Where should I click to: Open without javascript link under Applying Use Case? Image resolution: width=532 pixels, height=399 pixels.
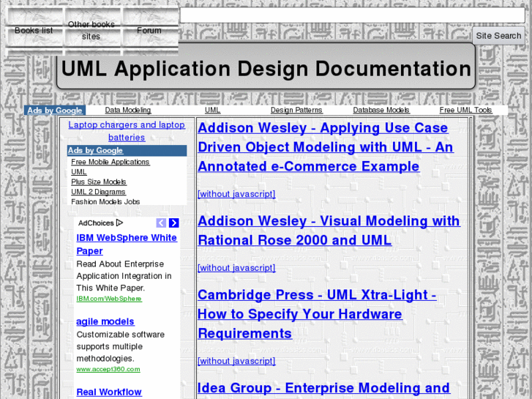coord(236,194)
